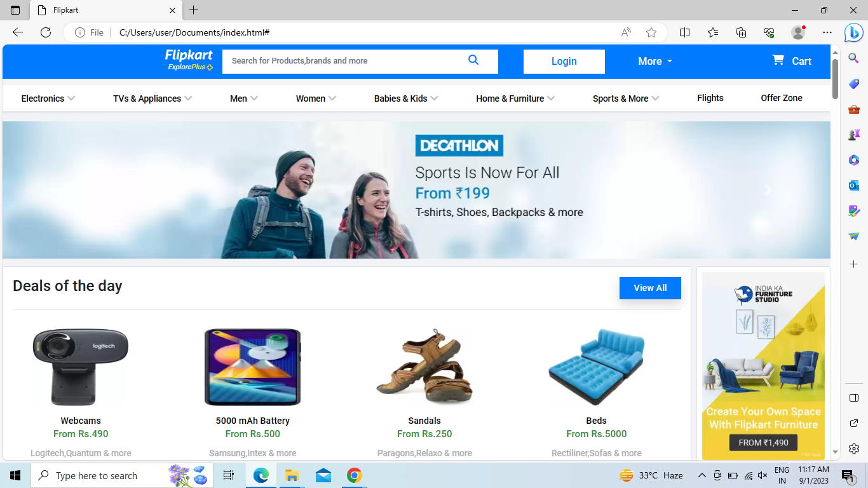This screenshot has height=488, width=868.
Task: Open the Webcams deal title
Action: 81,421
